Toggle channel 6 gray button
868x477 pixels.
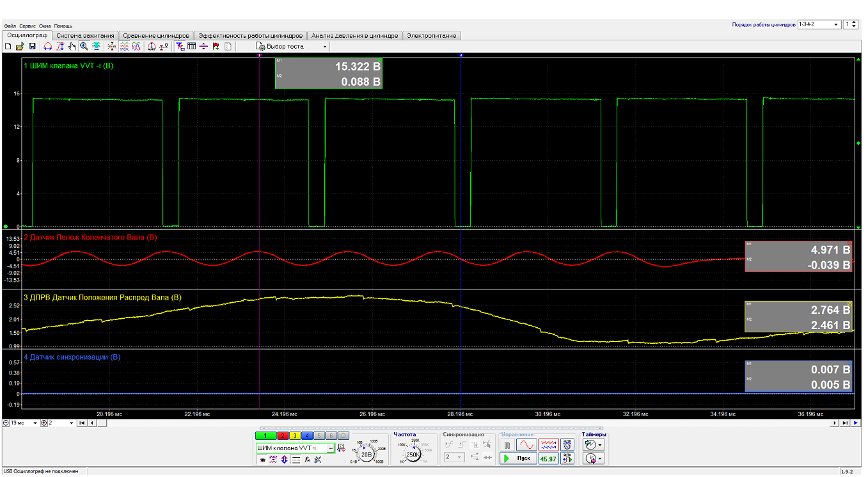pos(331,435)
